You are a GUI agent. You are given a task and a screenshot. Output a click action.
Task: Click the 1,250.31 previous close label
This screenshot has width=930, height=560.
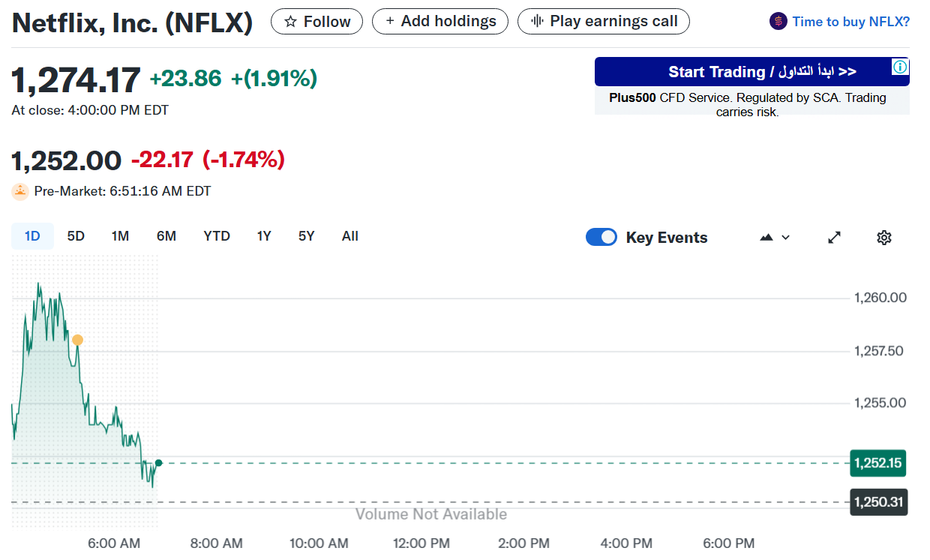(x=878, y=502)
